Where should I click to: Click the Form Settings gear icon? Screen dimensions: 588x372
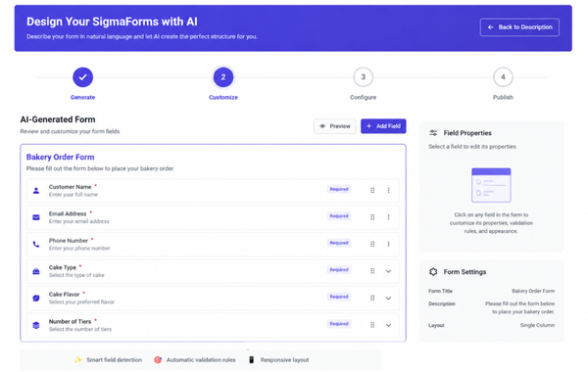coord(433,272)
